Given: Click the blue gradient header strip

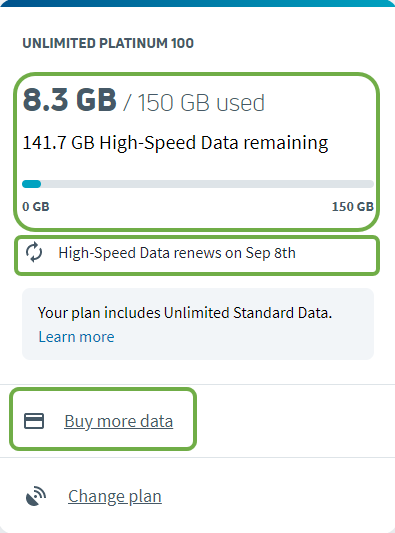Looking at the screenshot, I should tap(198, 3).
